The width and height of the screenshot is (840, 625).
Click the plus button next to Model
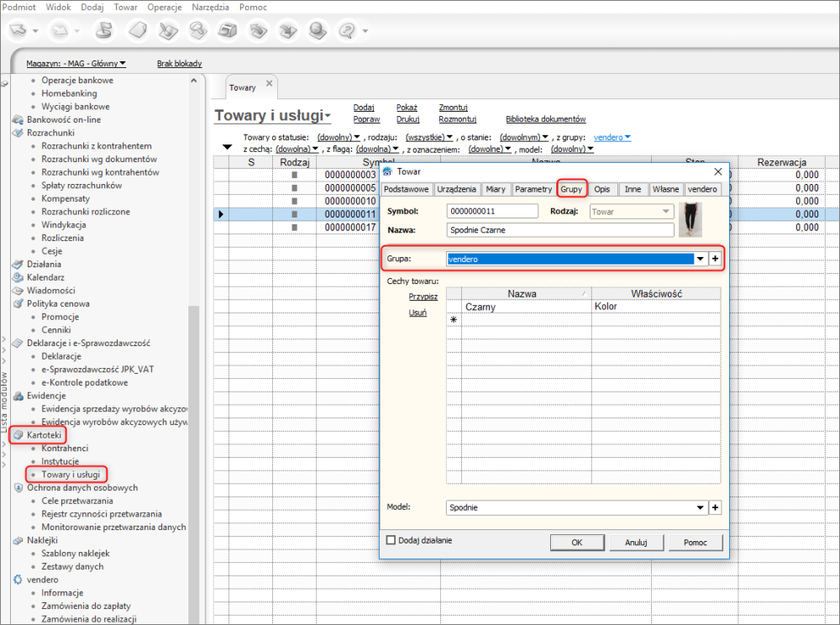716,507
